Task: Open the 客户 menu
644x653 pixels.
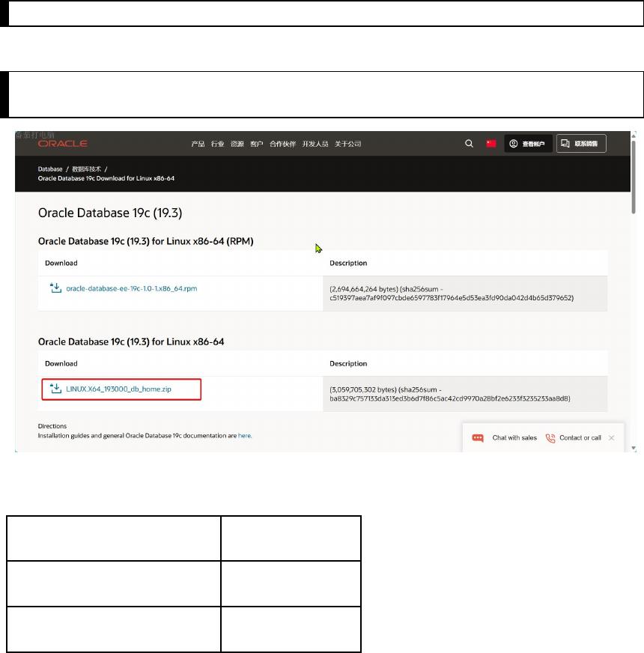Action: (x=257, y=144)
